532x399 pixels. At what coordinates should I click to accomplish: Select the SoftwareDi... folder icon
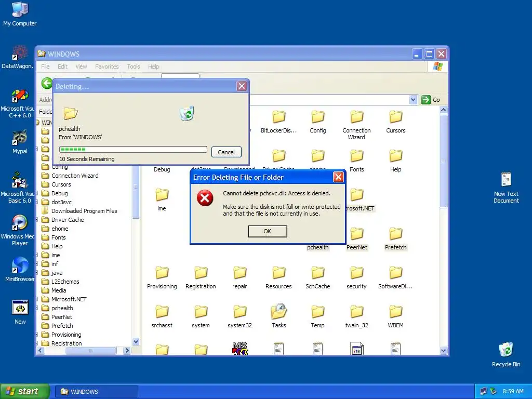click(395, 273)
